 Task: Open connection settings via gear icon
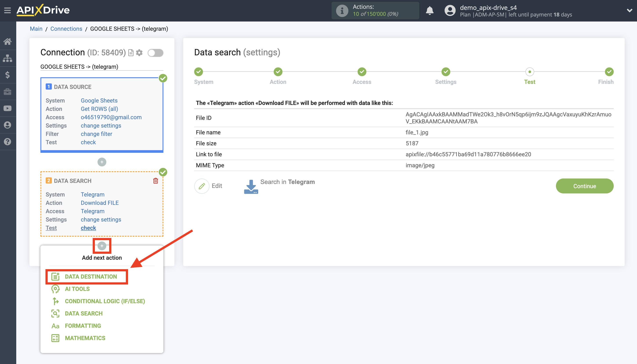pos(139,53)
